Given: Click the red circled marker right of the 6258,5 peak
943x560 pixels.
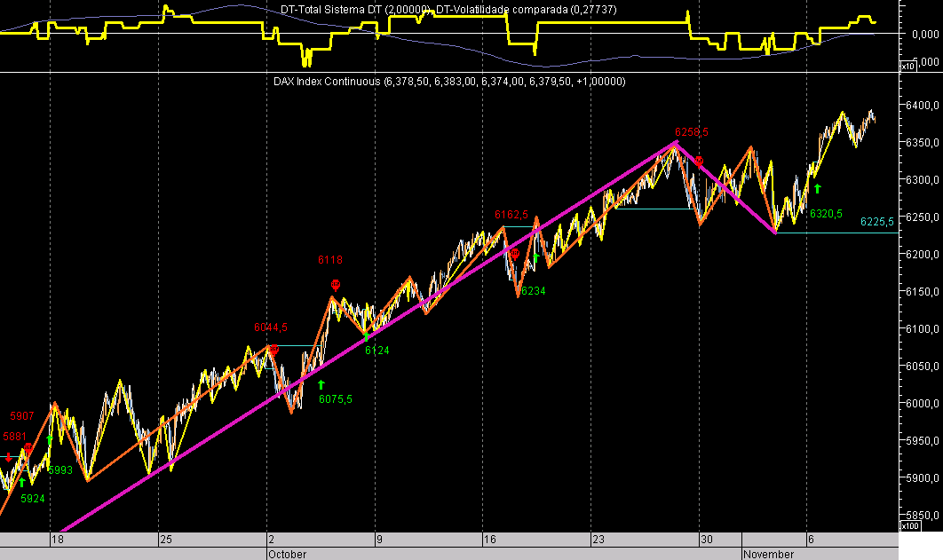Looking at the screenshot, I should point(699,161).
